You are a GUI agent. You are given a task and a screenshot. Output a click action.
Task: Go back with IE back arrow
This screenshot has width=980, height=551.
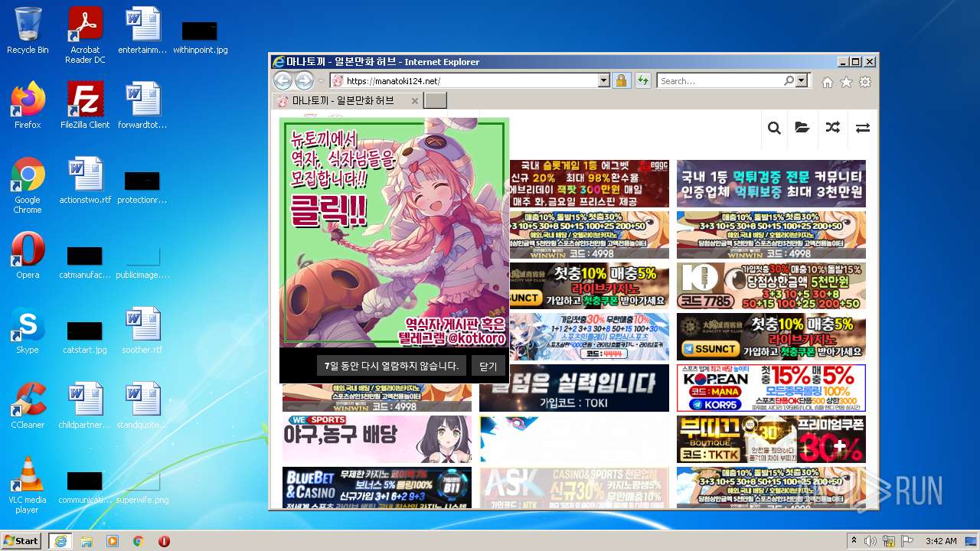(x=283, y=80)
